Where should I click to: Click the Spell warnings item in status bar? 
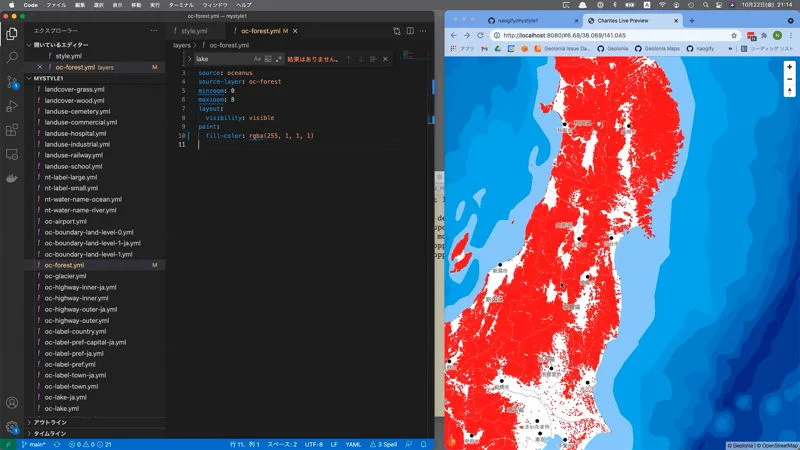point(383,444)
